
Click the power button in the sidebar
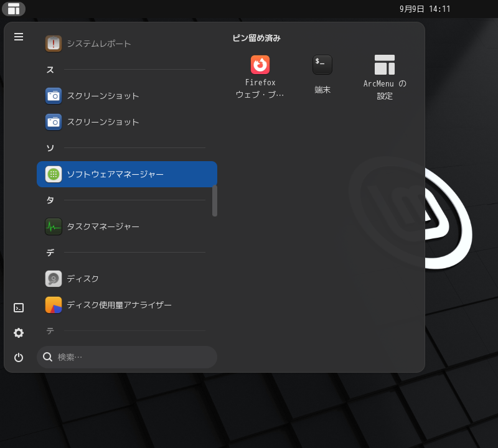pyautogui.click(x=19, y=358)
